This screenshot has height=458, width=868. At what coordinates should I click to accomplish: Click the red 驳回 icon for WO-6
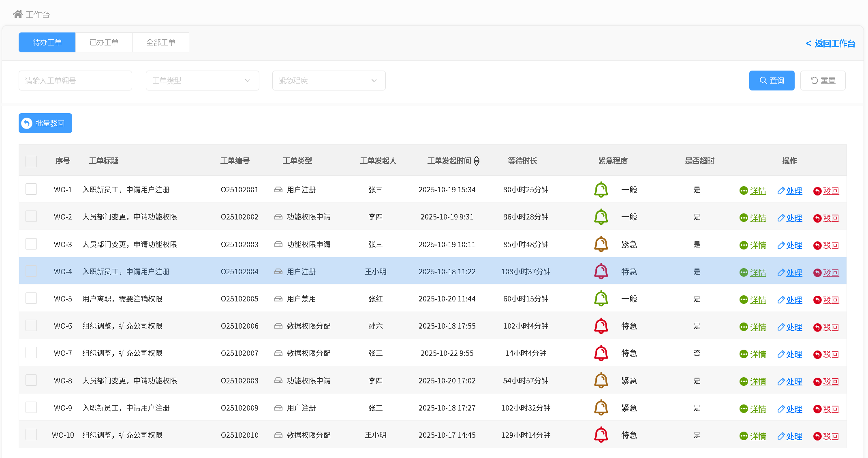click(817, 327)
